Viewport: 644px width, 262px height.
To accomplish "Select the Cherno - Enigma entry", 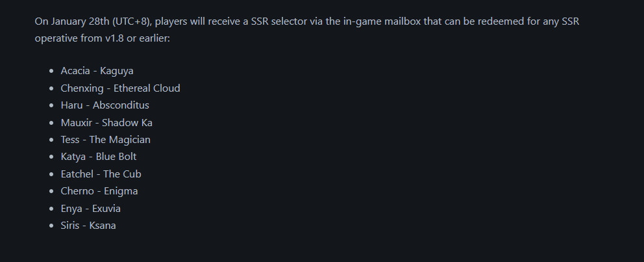I will [99, 191].
